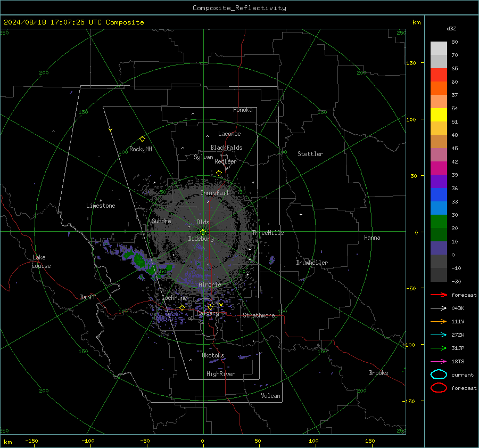Image resolution: width=479 pixels, height=448 pixels.
Task: Click the yellow diamond marker near RockyMH
Action: 142,139
